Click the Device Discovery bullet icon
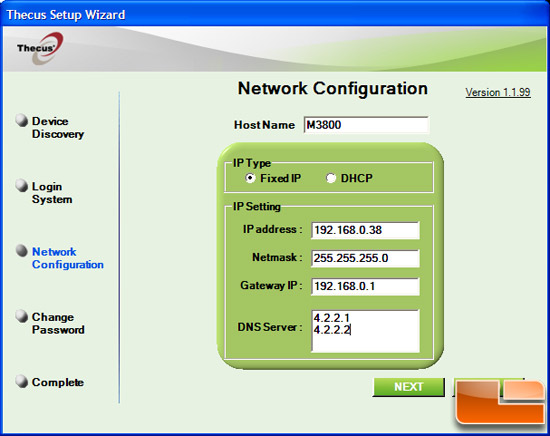 point(22,120)
